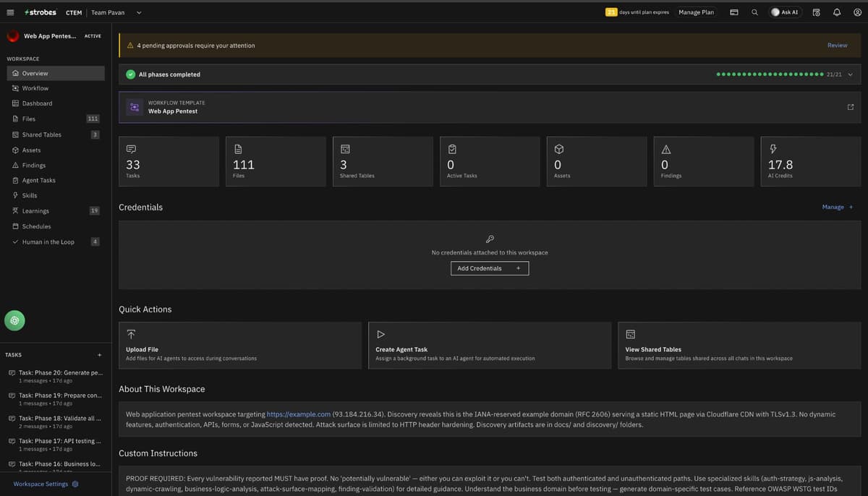This screenshot has width=868, height=496.
Task: Click the phase progress dots indicator
Action: [x=770, y=74]
